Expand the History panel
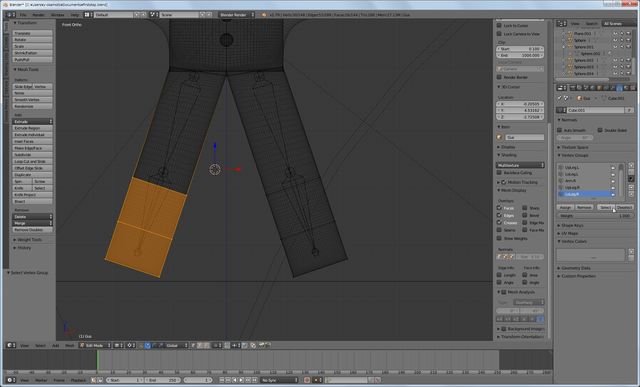The height and width of the screenshot is (387, 640). 23,248
